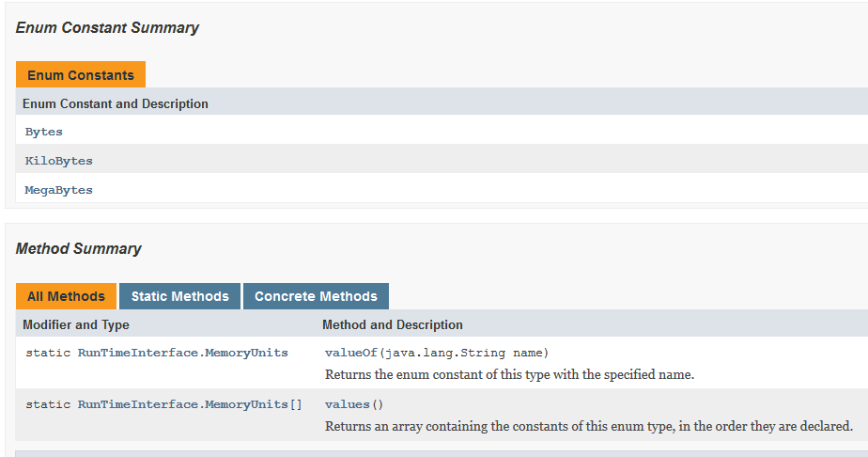
Task: Click the Modifier and Type column header
Action: (76, 324)
